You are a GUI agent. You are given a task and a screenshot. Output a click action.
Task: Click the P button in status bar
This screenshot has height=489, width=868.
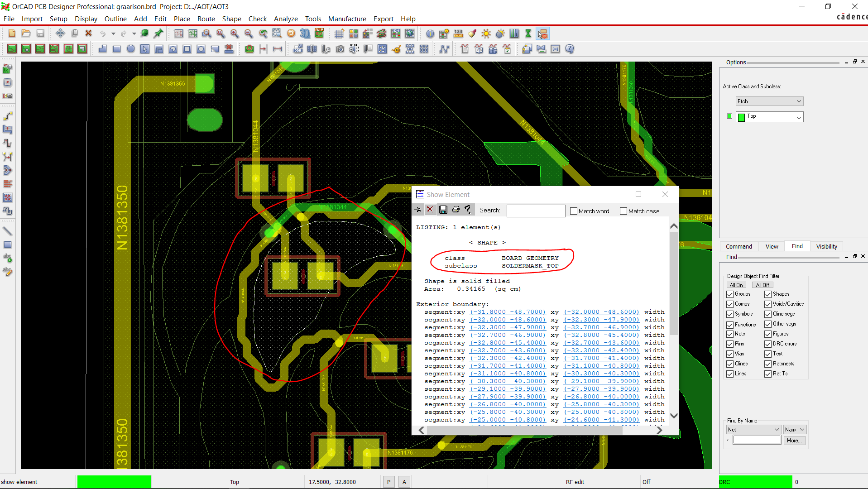pyautogui.click(x=388, y=482)
